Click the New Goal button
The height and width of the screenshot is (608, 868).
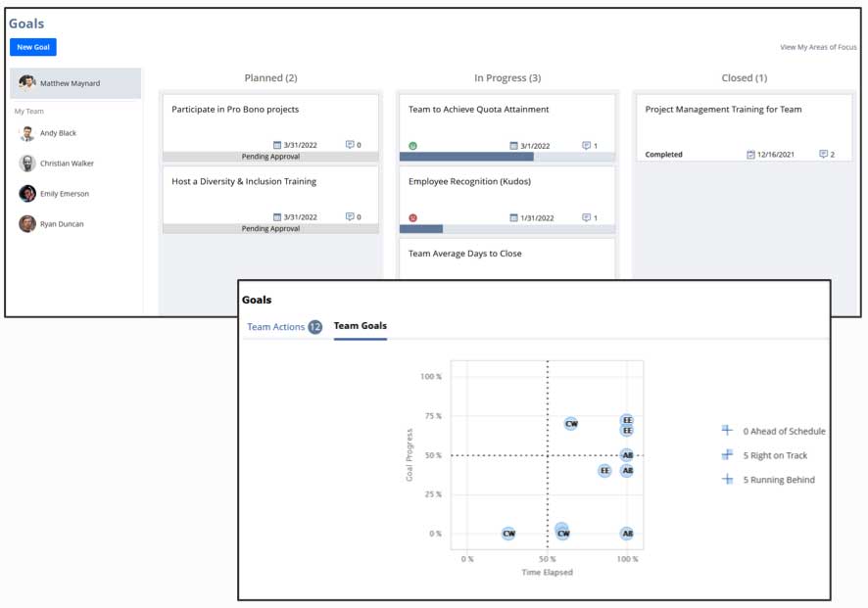point(33,47)
